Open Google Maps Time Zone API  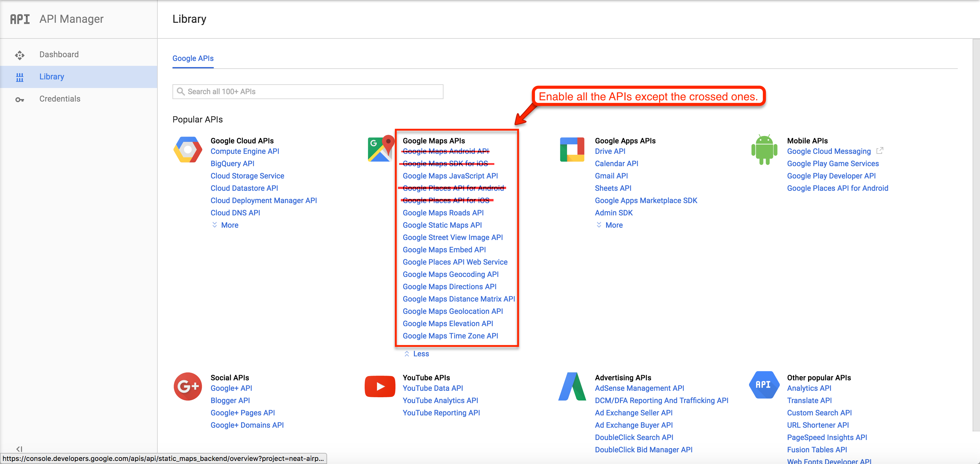[x=450, y=336]
